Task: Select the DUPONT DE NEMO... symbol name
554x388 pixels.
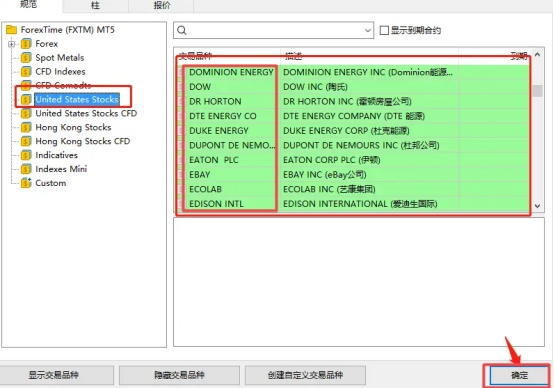Action: (232, 146)
